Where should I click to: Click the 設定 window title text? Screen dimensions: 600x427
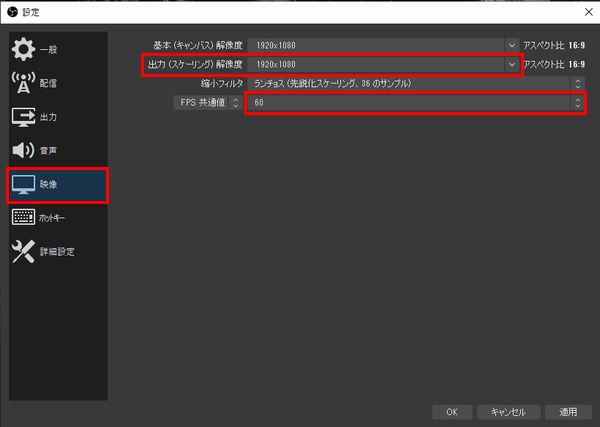click(31, 12)
